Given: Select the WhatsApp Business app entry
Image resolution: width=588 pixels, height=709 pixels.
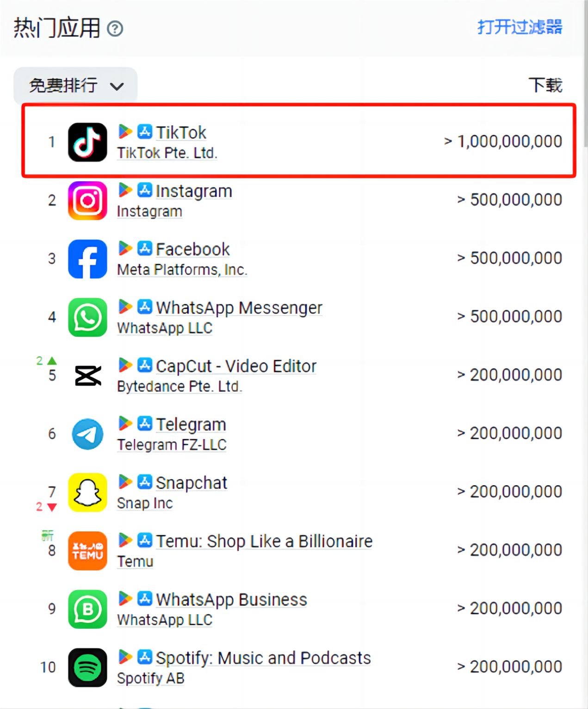Looking at the screenshot, I should point(230,599).
